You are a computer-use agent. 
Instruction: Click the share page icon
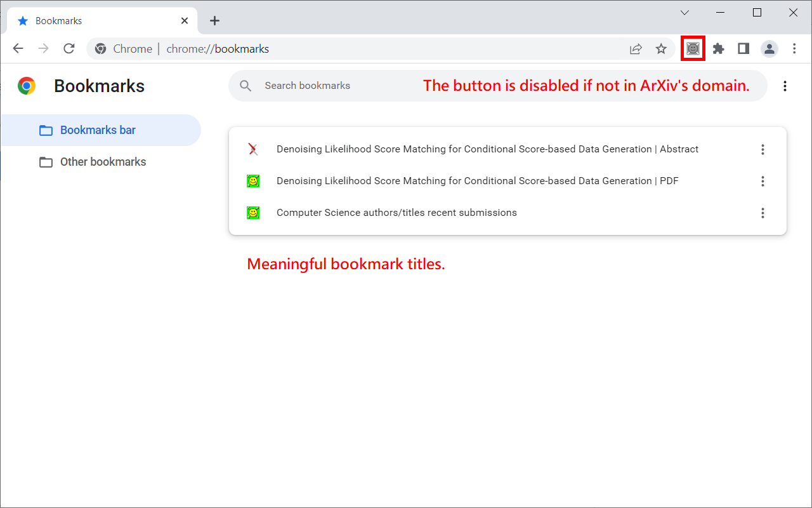point(636,49)
